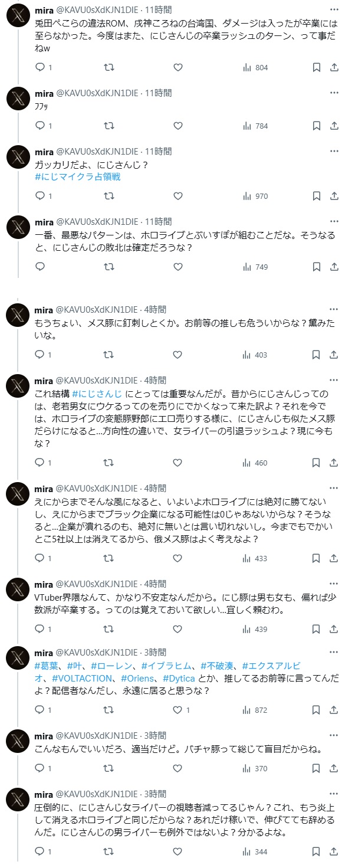355x868 pixels.
Task: Open the more options on the 872-view tweet
Action: (334, 653)
